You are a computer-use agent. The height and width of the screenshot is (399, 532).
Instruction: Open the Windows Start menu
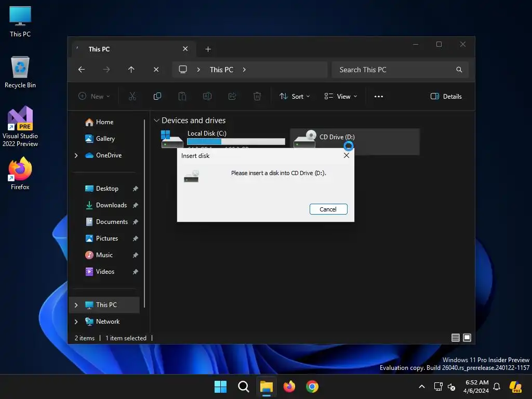point(220,387)
